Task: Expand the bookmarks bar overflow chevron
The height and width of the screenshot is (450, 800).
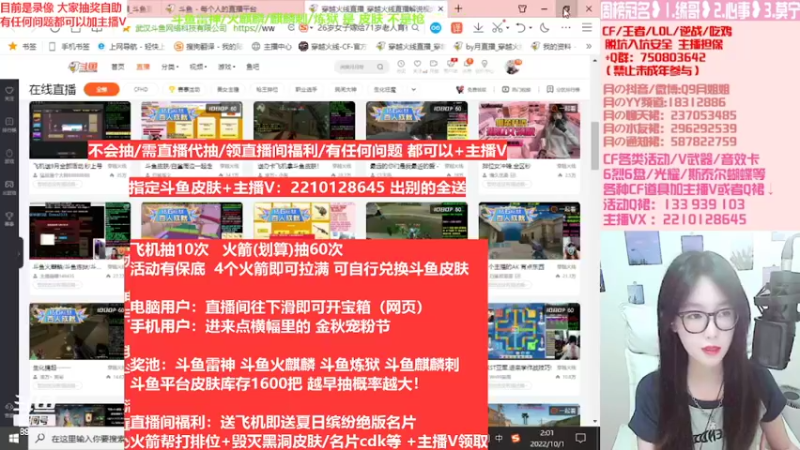Action: [x=588, y=46]
